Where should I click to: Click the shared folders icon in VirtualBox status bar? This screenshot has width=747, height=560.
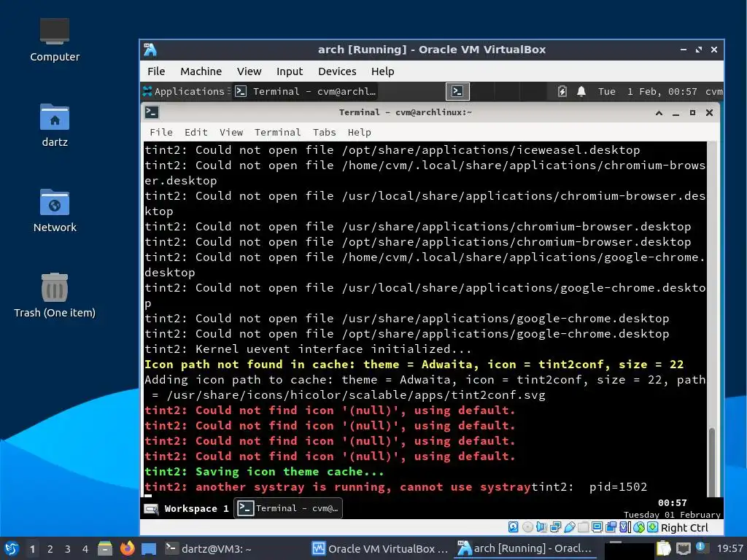[583, 527]
